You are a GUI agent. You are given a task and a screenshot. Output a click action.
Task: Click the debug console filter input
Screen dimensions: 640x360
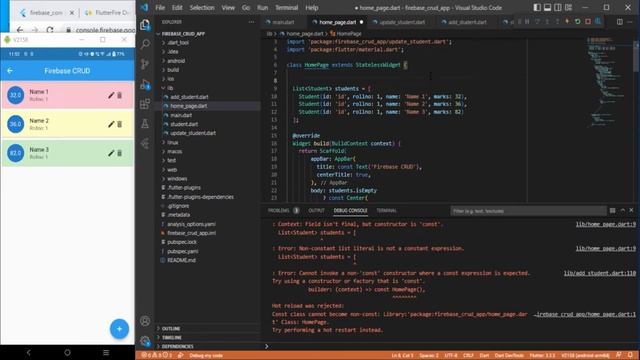[x=528, y=211]
